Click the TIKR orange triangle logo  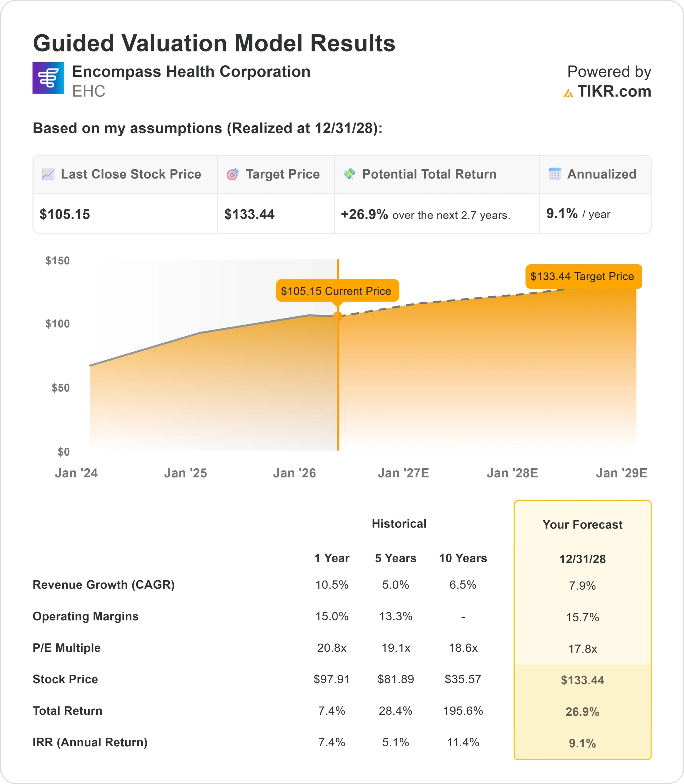click(568, 93)
